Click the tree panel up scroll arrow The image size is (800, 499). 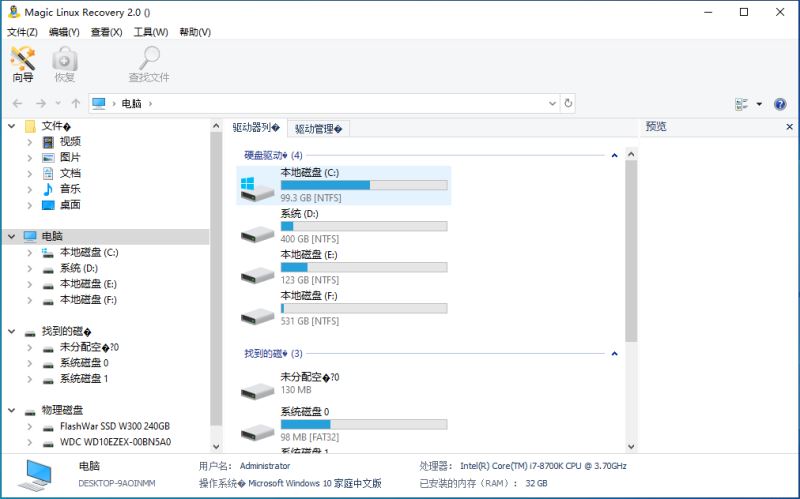[216, 126]
